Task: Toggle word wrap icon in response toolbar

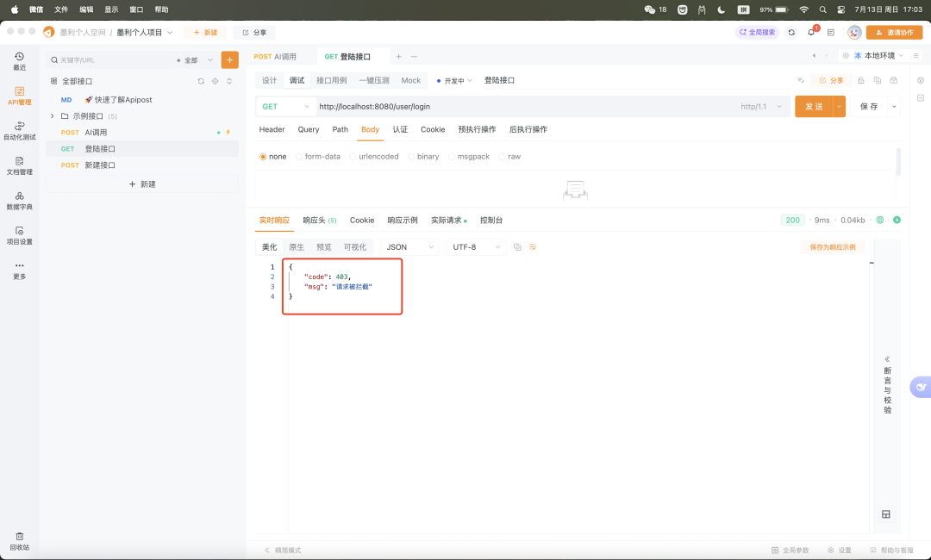Action: point(533,246)
